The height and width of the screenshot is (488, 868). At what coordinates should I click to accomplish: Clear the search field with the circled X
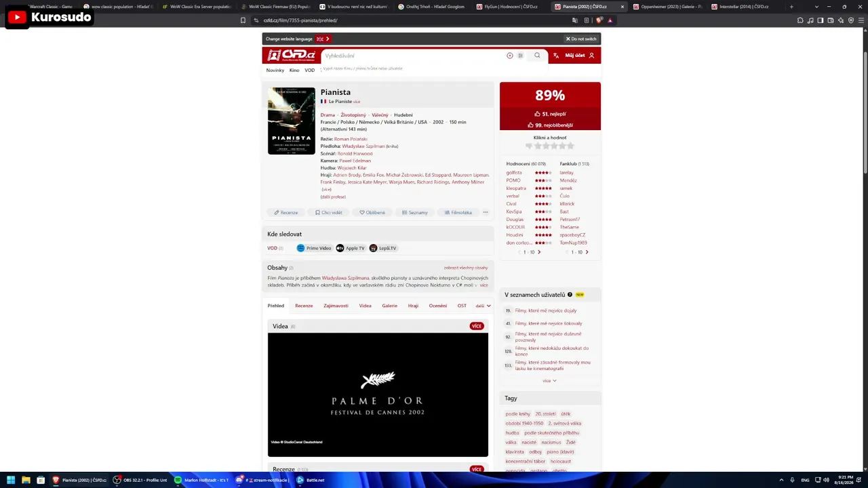click(510, 56)
